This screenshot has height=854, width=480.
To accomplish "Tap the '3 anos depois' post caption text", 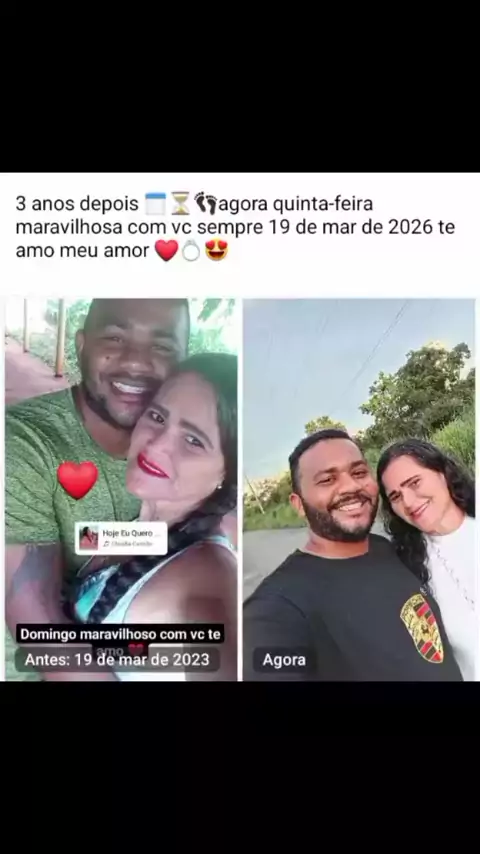I will 77,204.
